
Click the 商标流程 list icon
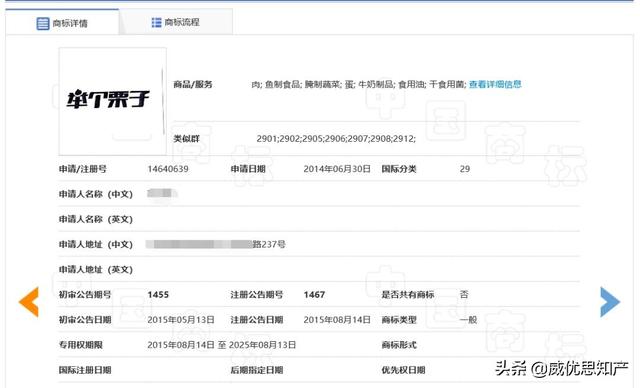tap(156, 22)
